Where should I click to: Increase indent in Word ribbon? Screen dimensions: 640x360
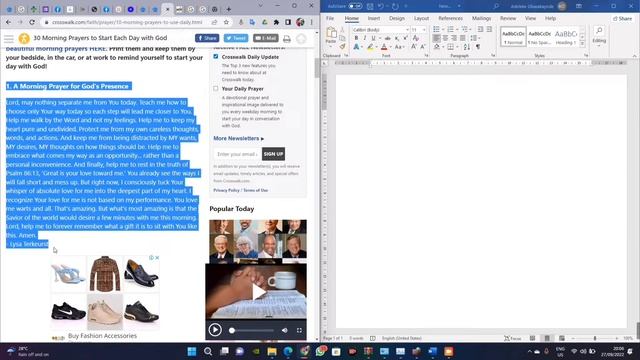pyautogui.click(x=489, y=29)
